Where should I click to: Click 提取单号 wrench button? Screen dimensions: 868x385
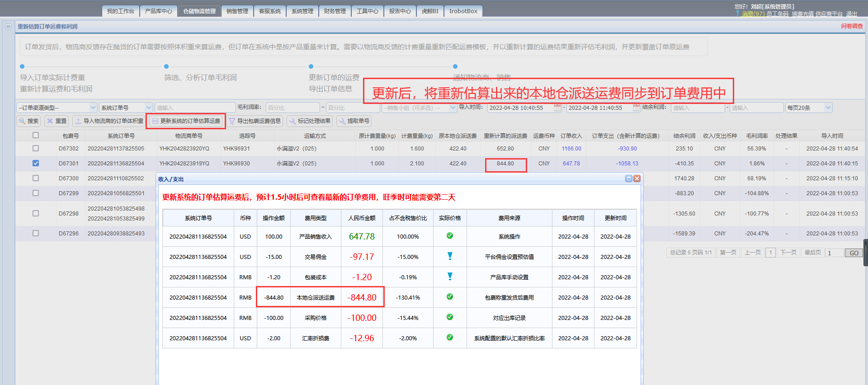pyautogui.click(x=354, y=121)
